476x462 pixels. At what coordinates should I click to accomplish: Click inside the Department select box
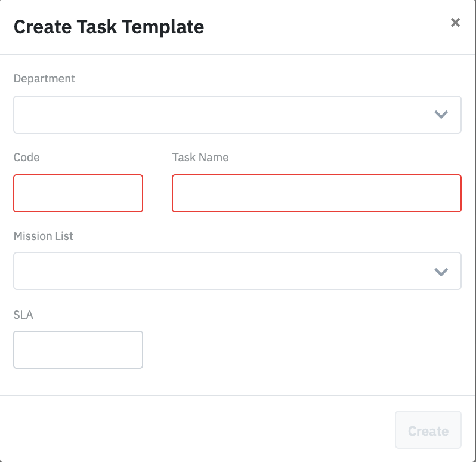tap(227, 115)
